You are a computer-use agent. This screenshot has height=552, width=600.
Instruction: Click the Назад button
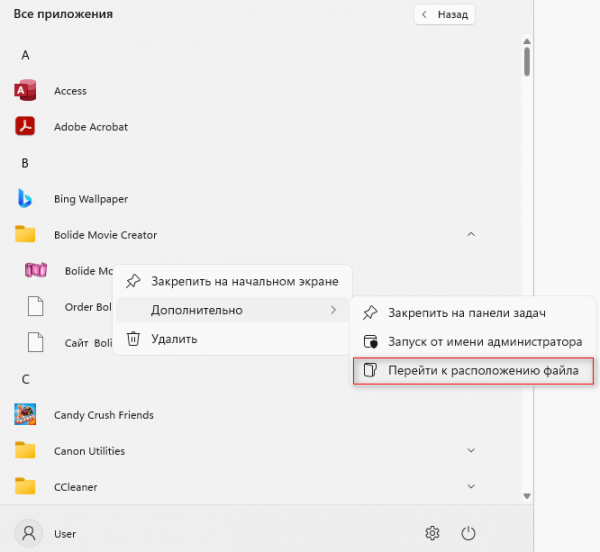(x=445, y=15)
